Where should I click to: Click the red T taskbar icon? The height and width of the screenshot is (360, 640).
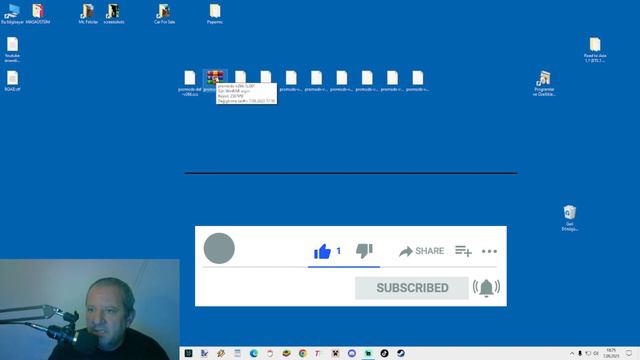[318, 353]
